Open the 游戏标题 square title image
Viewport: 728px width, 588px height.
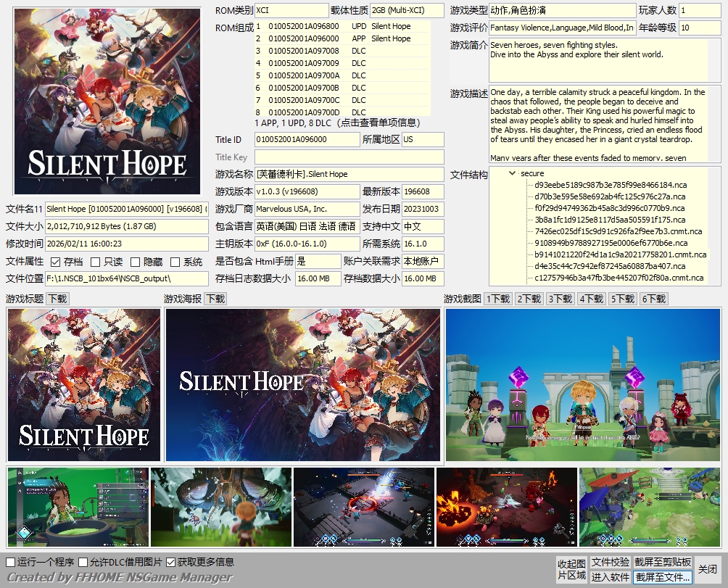[x=83, y=385]
